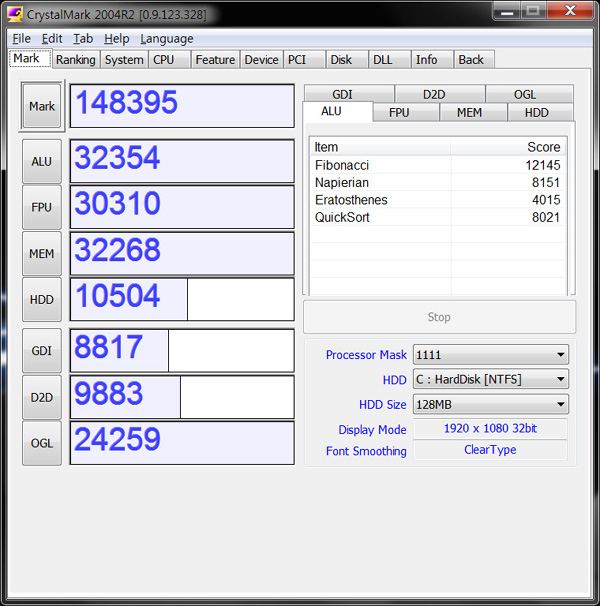Click the Display Mode value 1920 x 1080 32bit
600x606 pixels.
tap(490, 429)
